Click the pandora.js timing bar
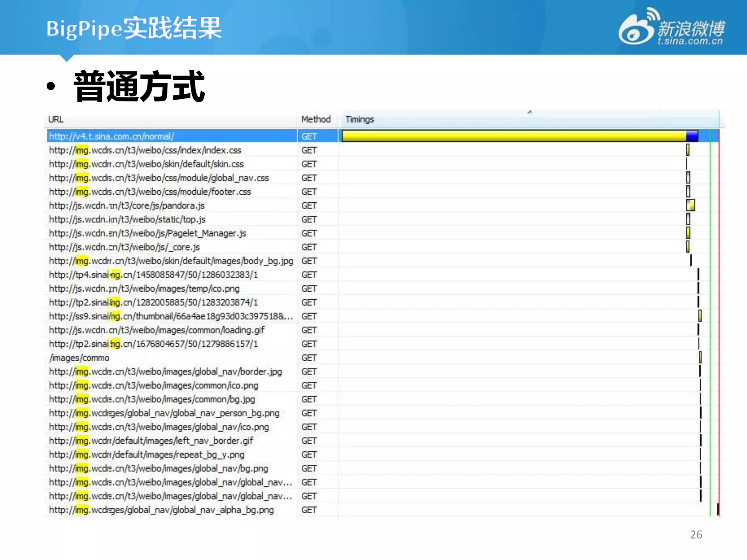Viewport: 747px width, 560px height. (690, 205)
